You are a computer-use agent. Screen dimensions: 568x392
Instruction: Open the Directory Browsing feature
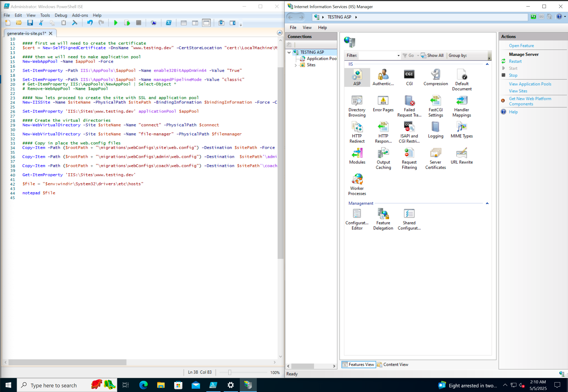click(357, 106)
